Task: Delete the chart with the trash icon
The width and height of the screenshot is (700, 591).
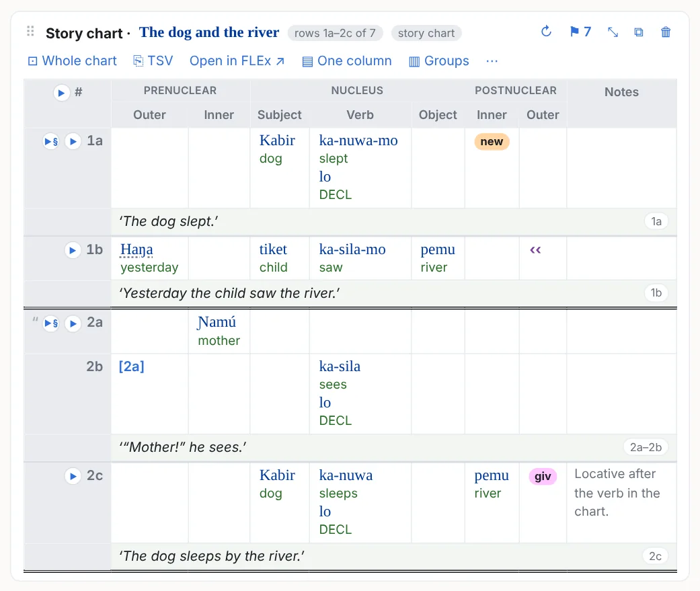Action: point(666,32)
